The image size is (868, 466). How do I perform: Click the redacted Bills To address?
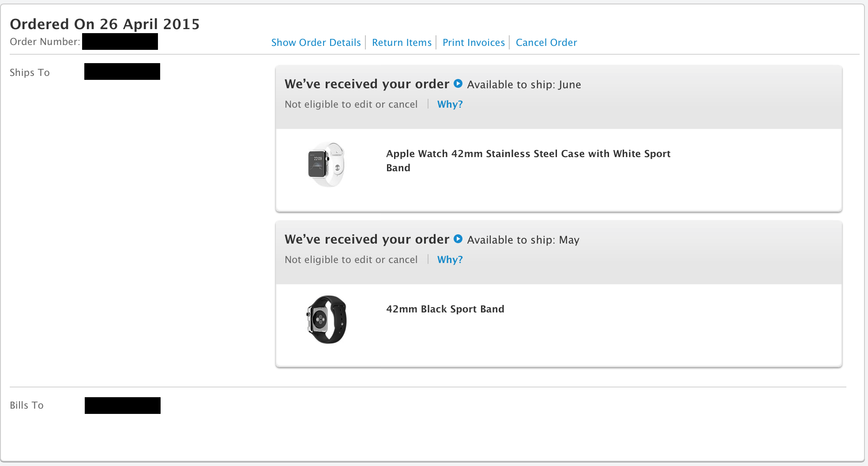[123, 405]
